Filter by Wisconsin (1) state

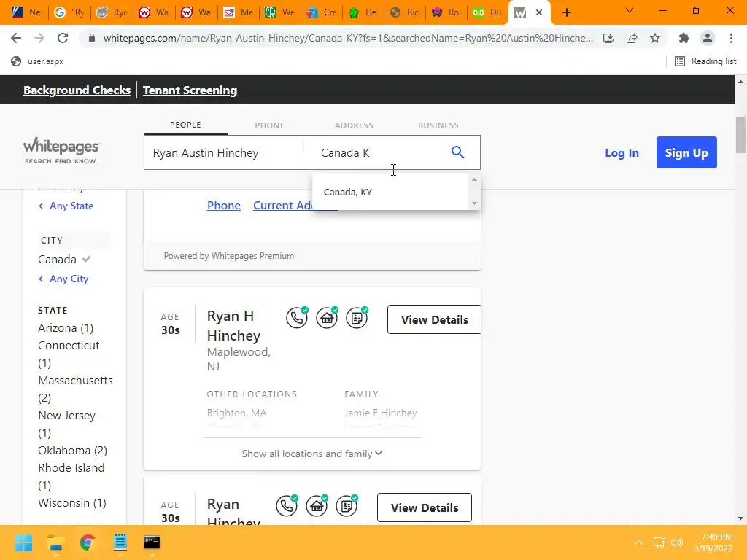72,503
